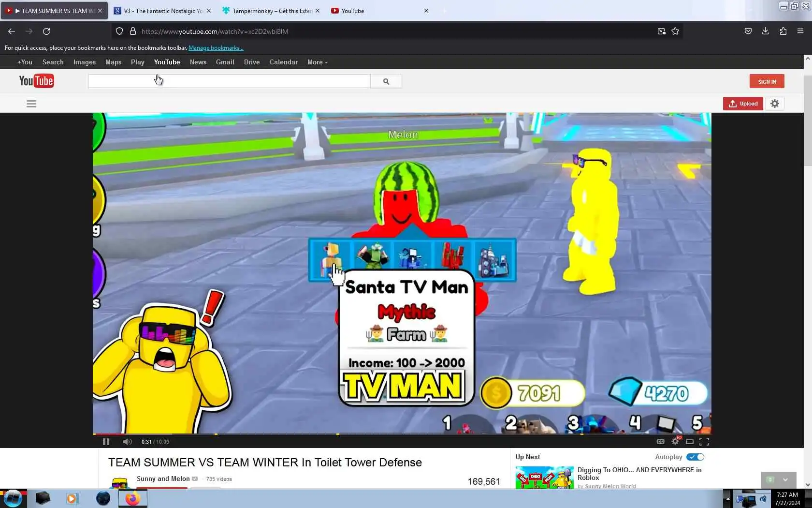
Task: Reload the page with the refresh icon
Action: [x=46, y=31]
